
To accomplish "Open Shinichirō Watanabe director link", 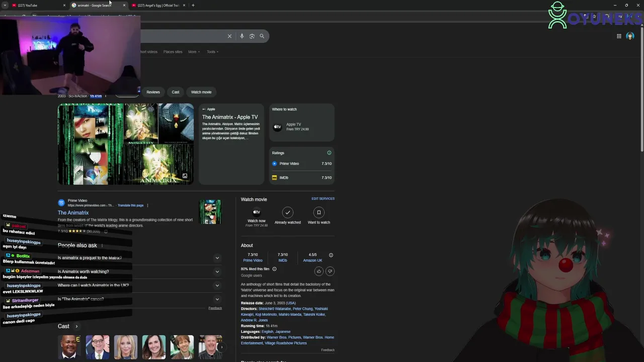I will [276, 309].
